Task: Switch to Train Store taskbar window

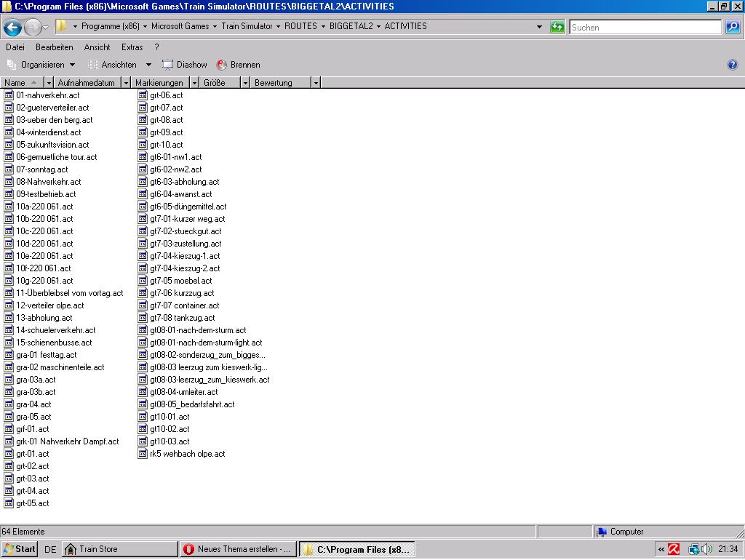Action: (x=120, y=549)
